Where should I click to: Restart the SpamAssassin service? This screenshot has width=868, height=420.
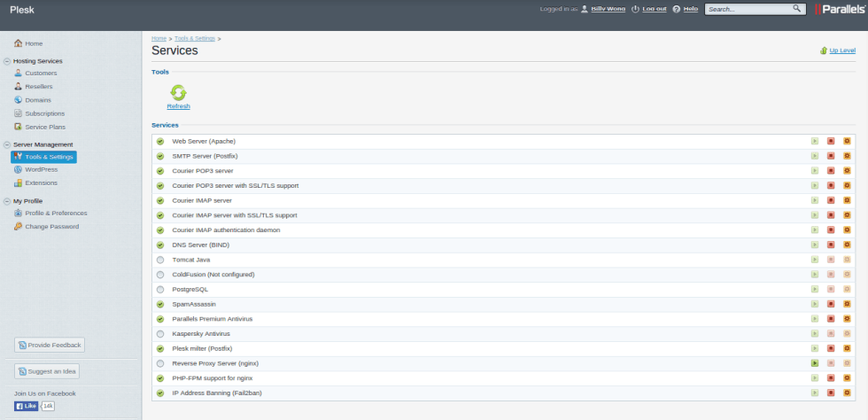(847, 304)
